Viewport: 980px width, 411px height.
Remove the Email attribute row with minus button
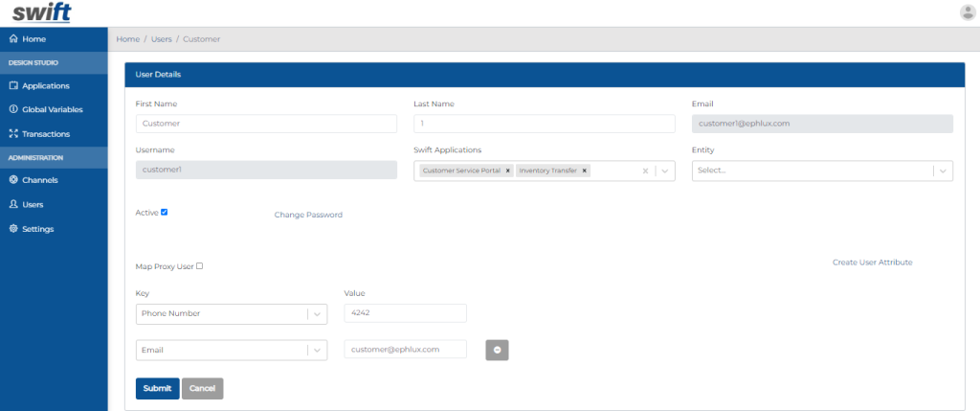click(497, 350)
